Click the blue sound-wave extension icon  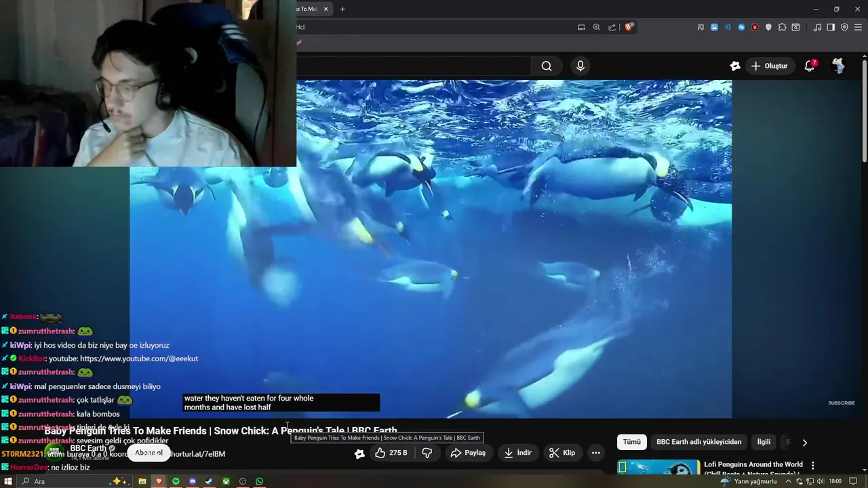(x=728, y=27)
